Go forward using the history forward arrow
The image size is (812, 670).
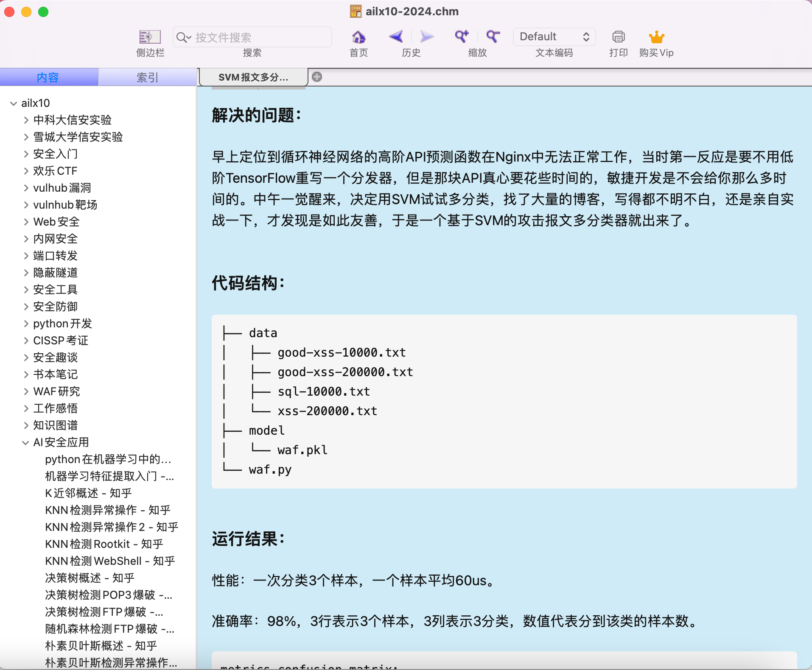click(426, 37)
